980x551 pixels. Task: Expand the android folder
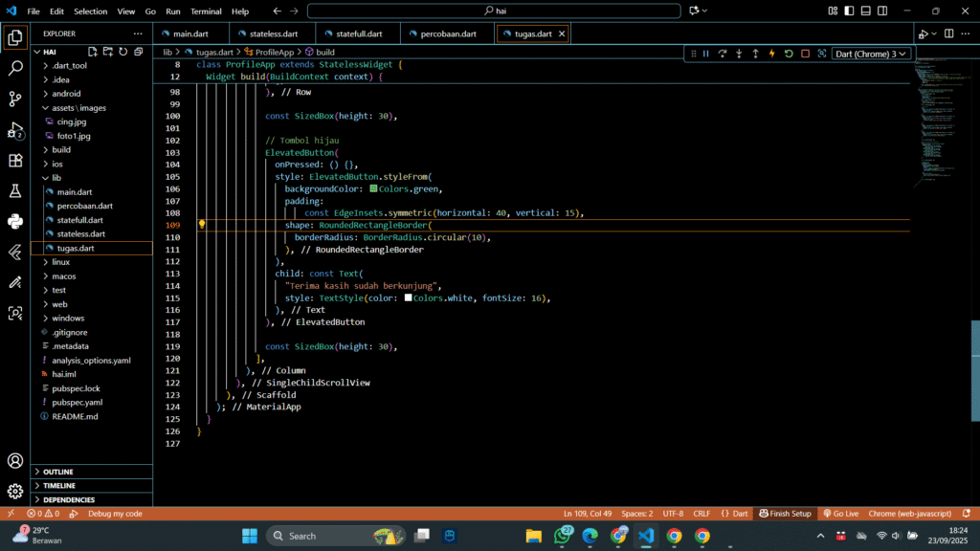66,94
